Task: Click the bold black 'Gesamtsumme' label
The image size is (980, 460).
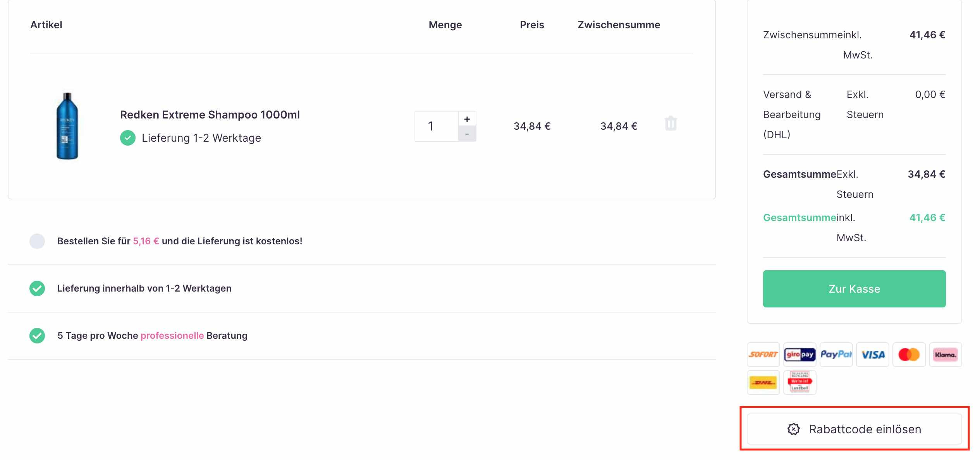Action: [x=799, y=174]
